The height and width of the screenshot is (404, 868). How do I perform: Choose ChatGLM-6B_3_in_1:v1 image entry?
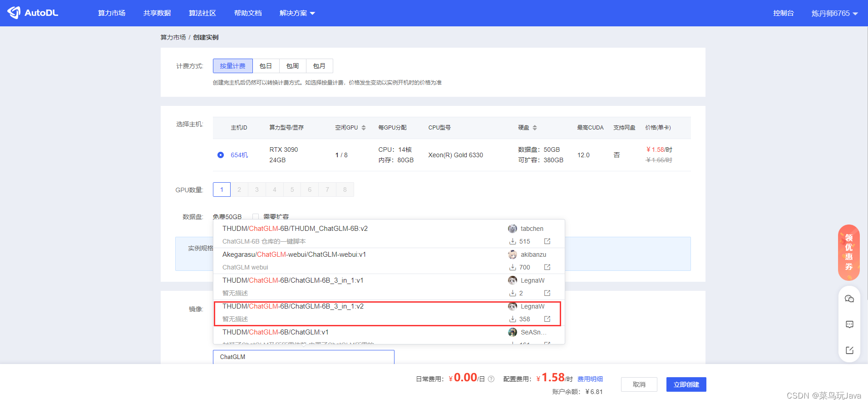click(389, 287)
